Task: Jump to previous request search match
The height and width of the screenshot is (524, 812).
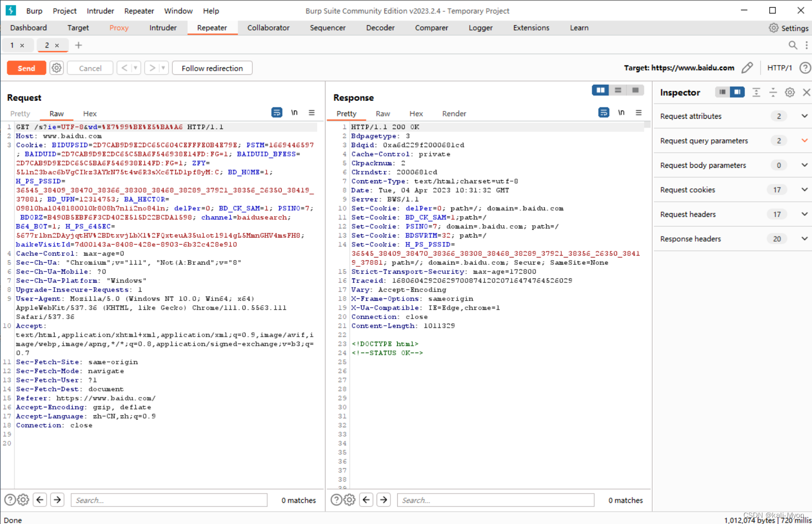Action: [40, 500]
